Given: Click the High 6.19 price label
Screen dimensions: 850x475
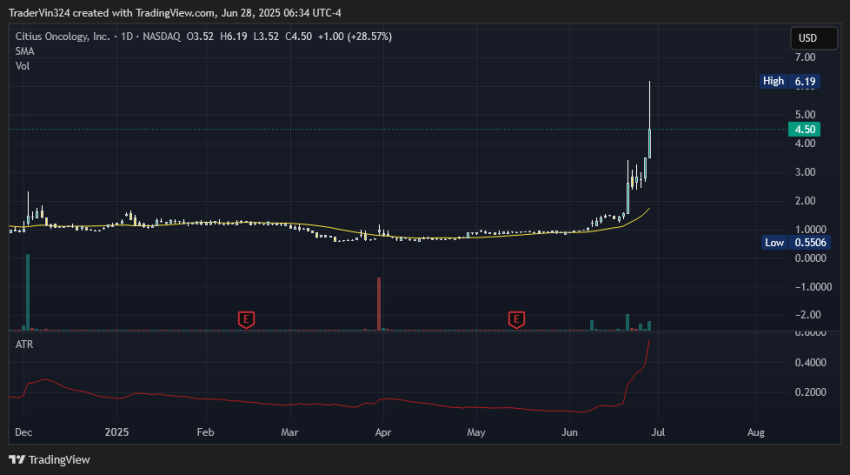Looking at the screenshot, I should click(789, 81).
